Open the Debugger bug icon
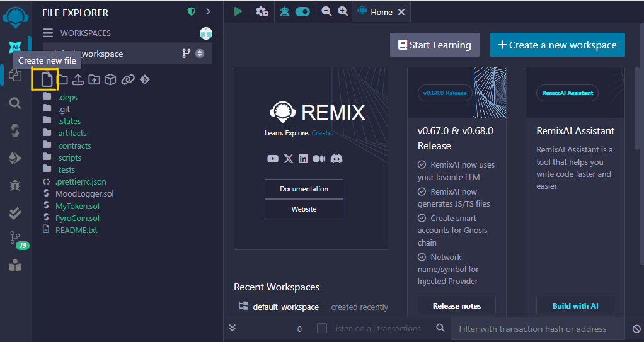This screenshot has width=644, height=342. click(15, 186)
